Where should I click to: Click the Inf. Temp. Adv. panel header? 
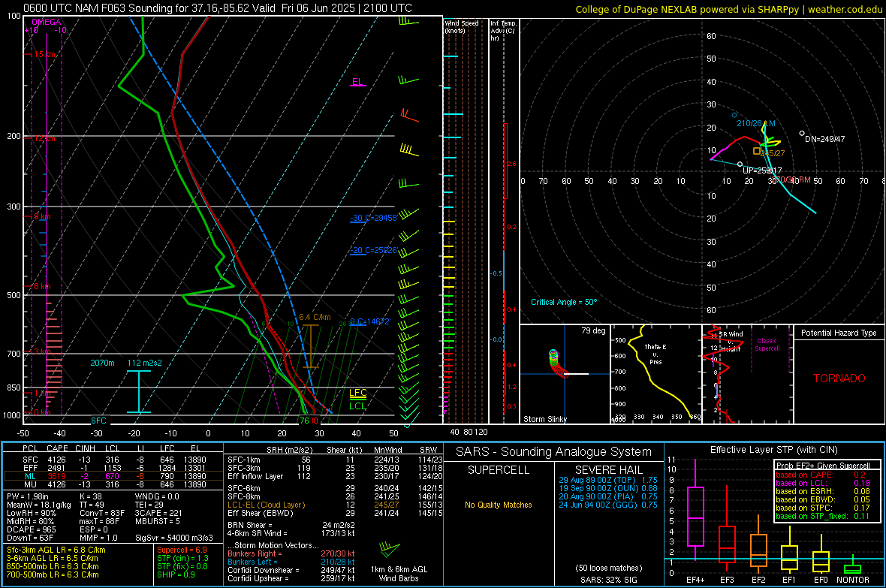(503, 31)
